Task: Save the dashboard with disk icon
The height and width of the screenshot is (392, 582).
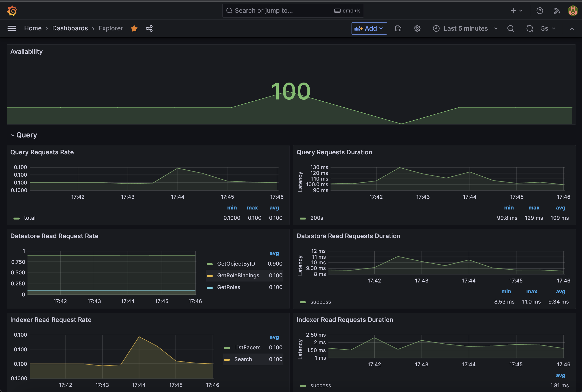Action: pyautogui.click(x=398, y=28)
